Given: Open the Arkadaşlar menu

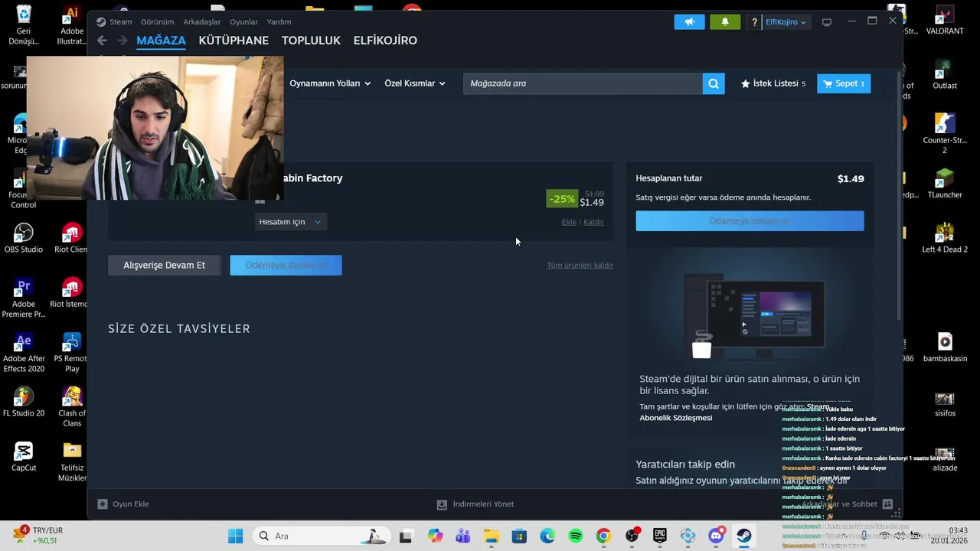Looking at the screenshot, I should coord(201,22).
